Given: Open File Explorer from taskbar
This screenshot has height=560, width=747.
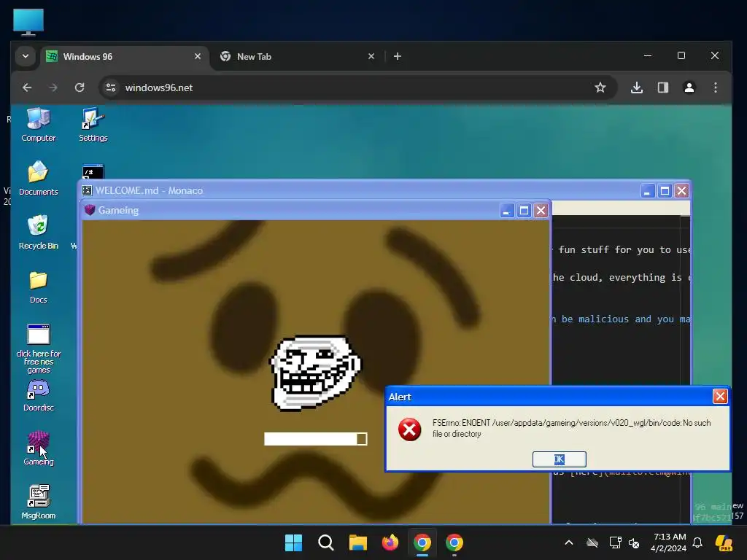Looking at the screenshot, I should (x=358, y=542).
